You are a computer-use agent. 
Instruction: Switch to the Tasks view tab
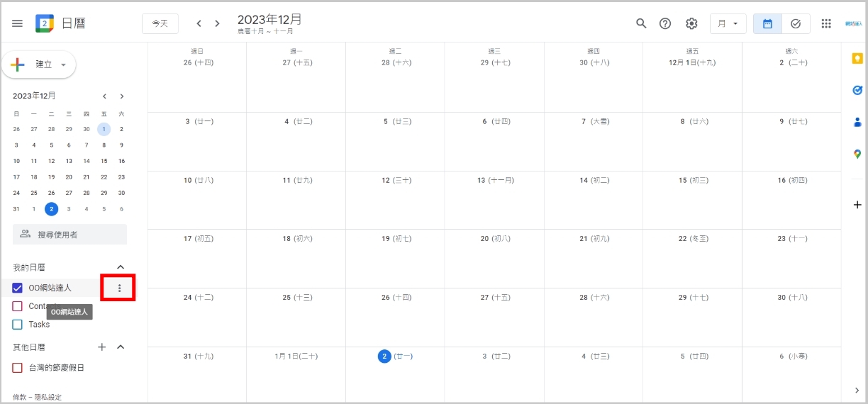click(796, 23)
